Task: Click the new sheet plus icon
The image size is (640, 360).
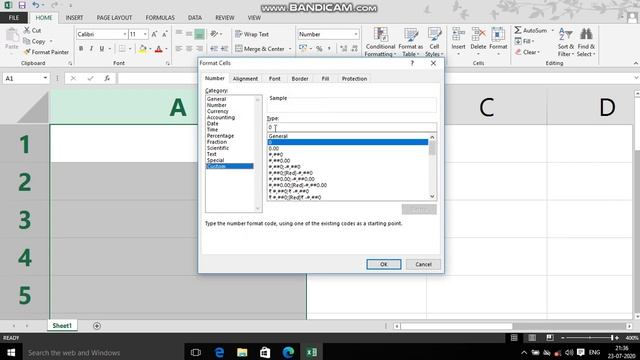Action: pyautogui.click(x=97, y=326)
